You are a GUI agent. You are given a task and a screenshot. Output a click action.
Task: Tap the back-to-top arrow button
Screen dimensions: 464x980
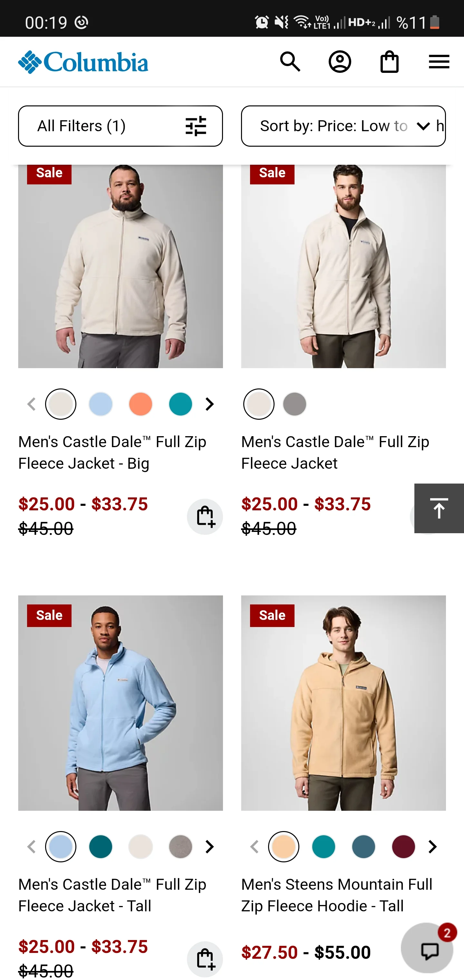pyautogui.click(x=439, y=508)
